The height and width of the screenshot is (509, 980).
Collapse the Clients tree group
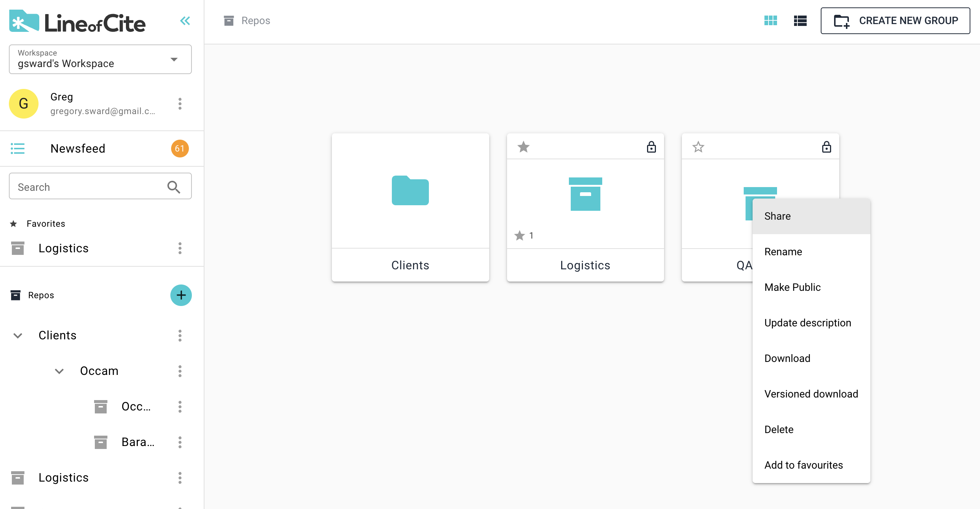coord(17,336)
